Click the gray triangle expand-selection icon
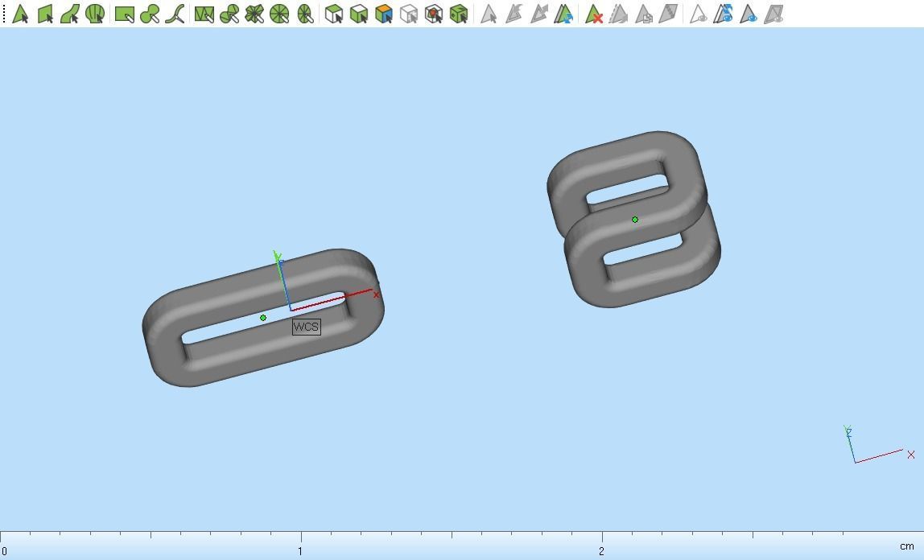Image resolution: width=924 pixels, height=560 pixels. pyautogui.click(x=514, y=14)
